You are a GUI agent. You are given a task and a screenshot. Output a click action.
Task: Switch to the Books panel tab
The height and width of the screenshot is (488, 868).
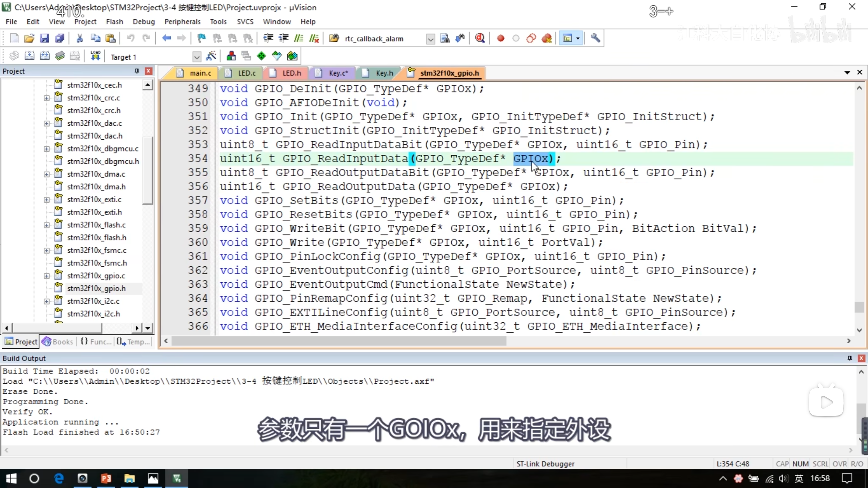pyautogui.click(x=58, y=342)
